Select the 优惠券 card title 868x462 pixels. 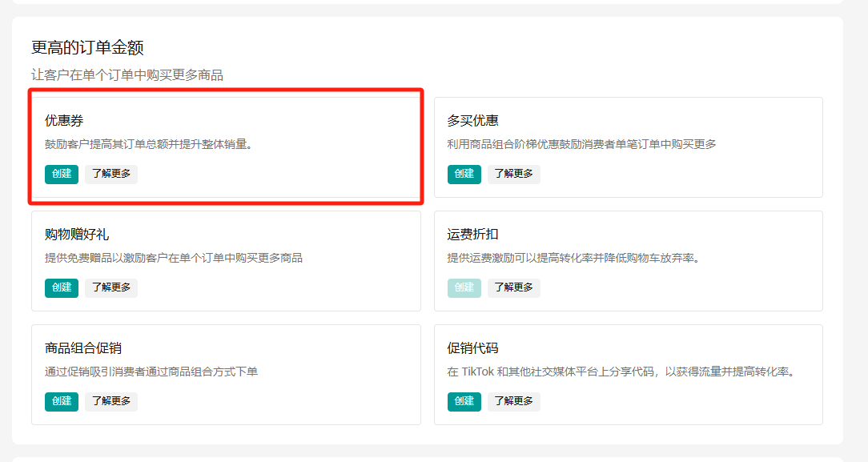64,121
